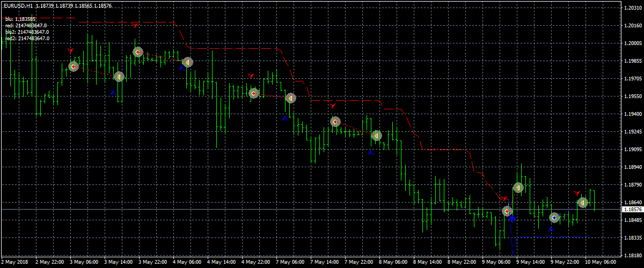
Task: Click the 1.18335 price axis label
Action: [633, 238]
